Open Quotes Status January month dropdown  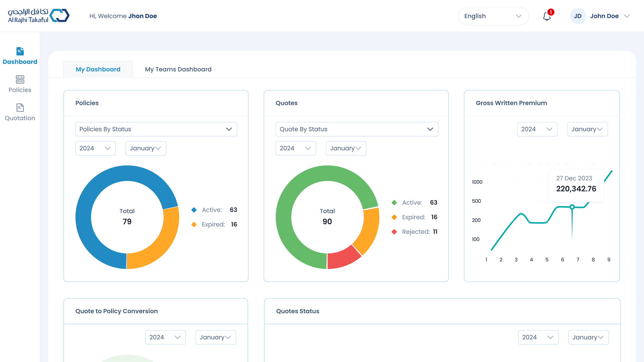[x=588, y=337]
